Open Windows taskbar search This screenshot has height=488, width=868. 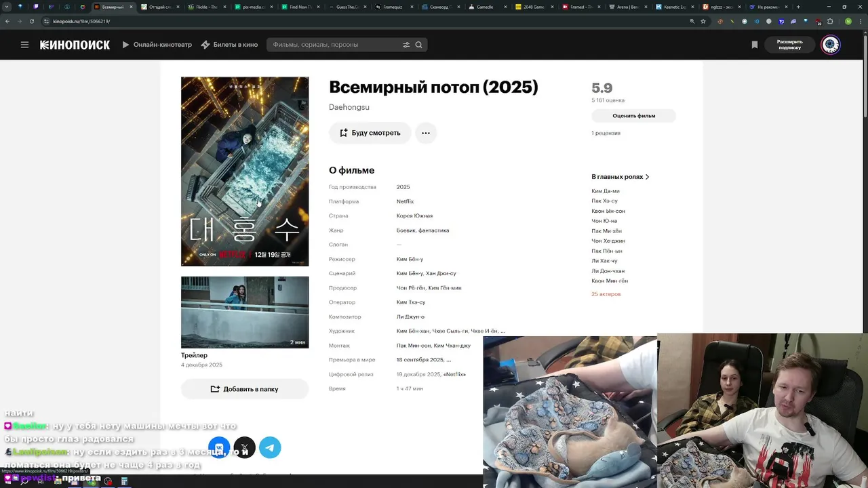point(24,481)
